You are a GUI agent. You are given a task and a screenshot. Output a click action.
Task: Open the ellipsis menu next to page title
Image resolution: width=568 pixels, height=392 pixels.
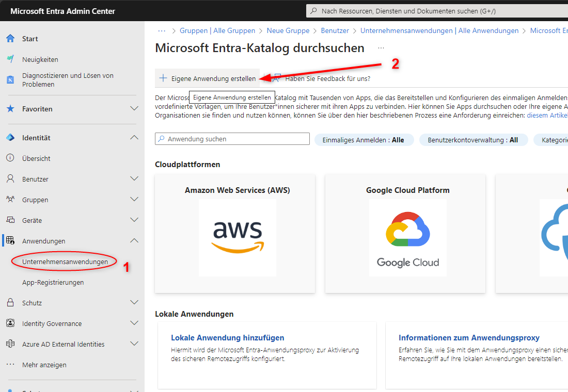(381, 48)
